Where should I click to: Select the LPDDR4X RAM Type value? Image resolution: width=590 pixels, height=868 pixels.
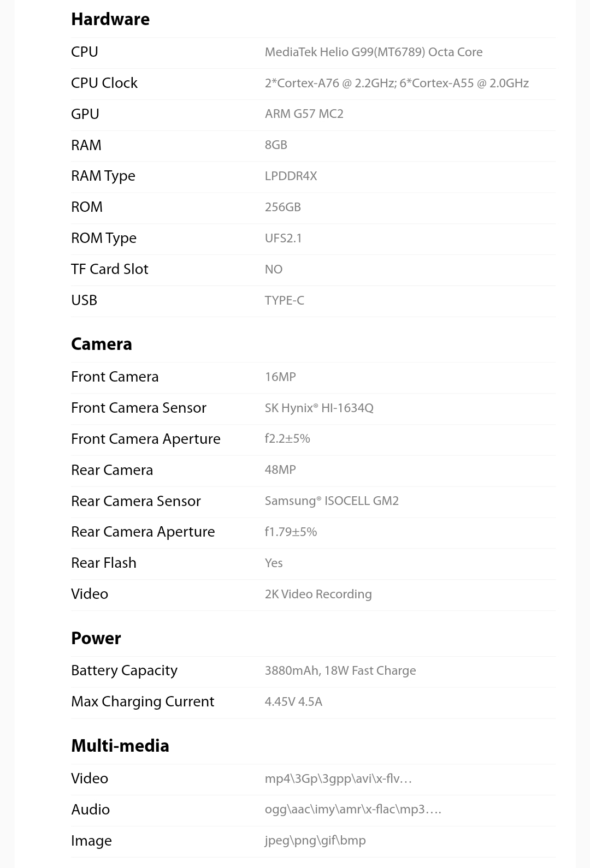click(x=291, y=176)
